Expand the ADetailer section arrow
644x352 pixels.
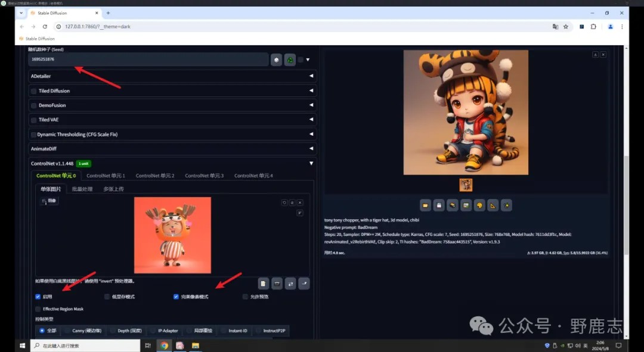311,76
